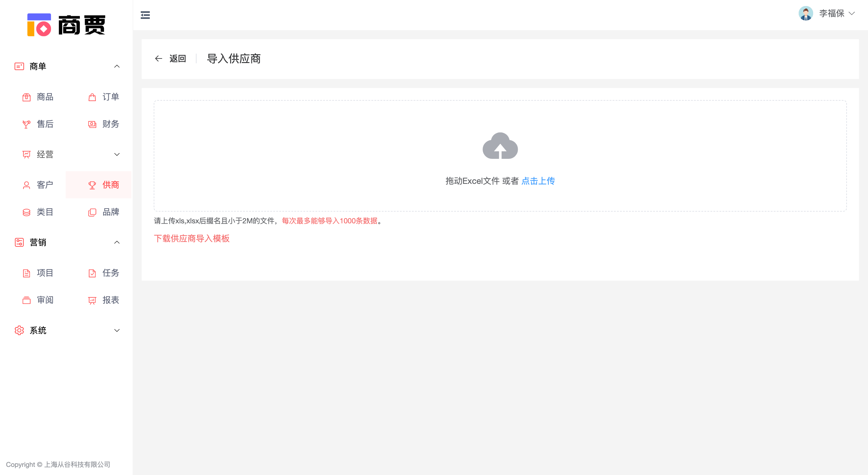This screenshot has height=475, width=868.
Task: Click the 任务 (Tasks) checklist icon
Action: 92,273
